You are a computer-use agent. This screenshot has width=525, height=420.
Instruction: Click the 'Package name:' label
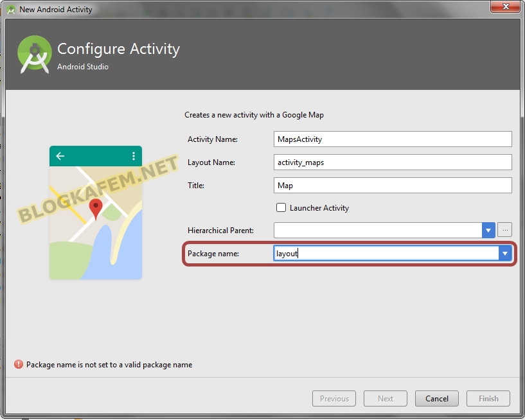tap(213, 254)
